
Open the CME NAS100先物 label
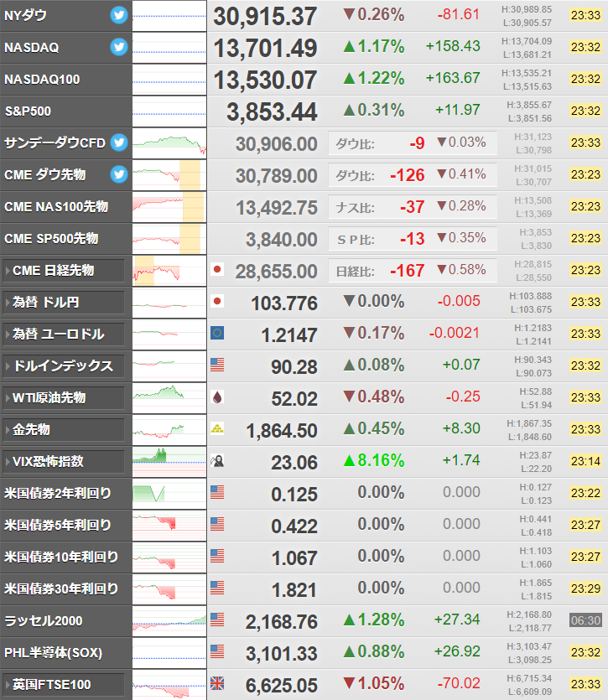(56, 207)
